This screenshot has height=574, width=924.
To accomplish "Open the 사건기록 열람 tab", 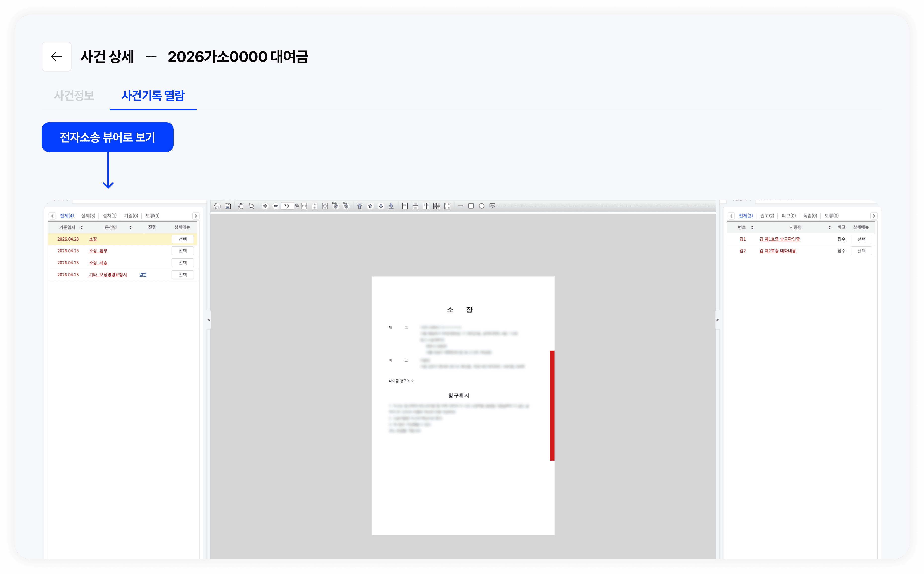I will [153, 96].
